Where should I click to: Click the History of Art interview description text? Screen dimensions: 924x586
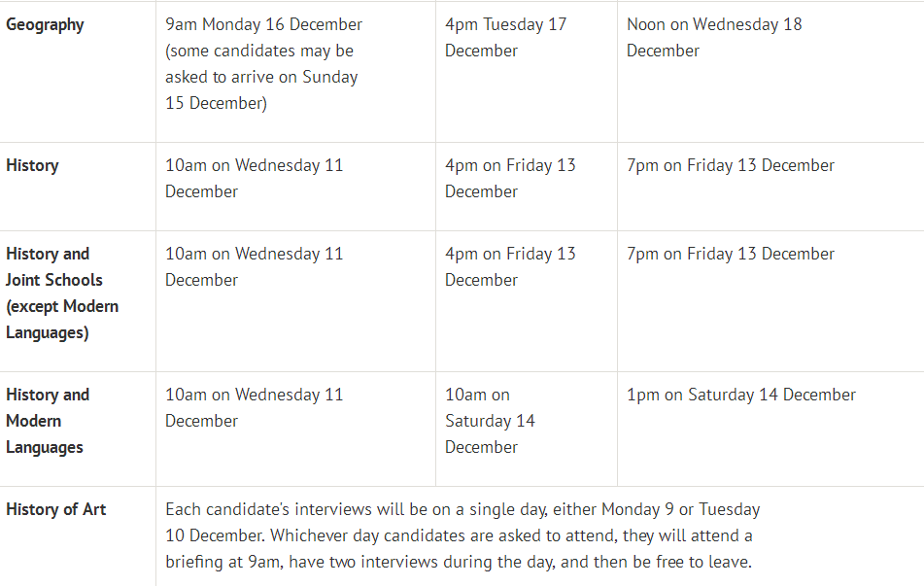(462, 535)
